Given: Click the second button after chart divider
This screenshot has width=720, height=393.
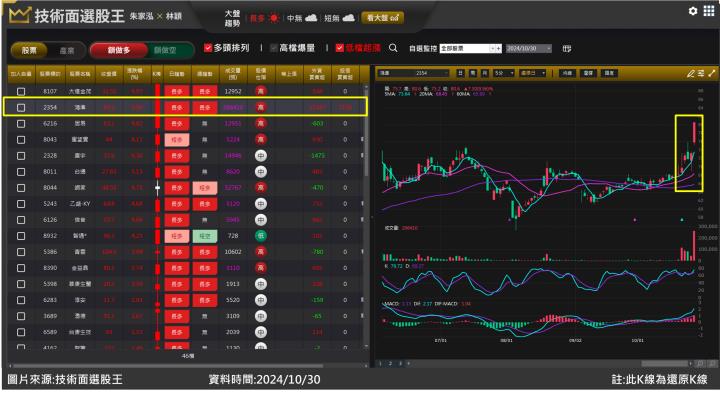Looking at the screenshot, I should tap(588, 73).
